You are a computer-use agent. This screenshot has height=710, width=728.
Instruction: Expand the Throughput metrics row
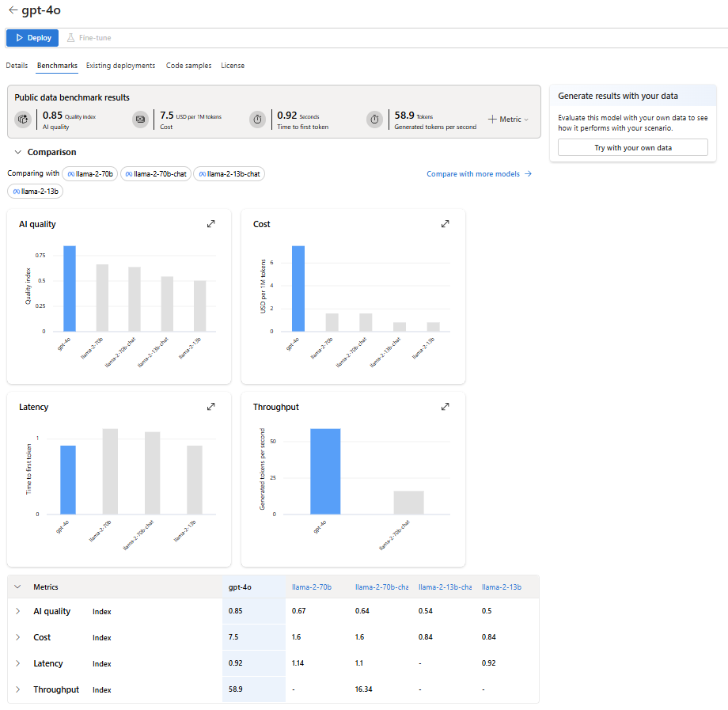pyautogui.click(x=17, y=689)
